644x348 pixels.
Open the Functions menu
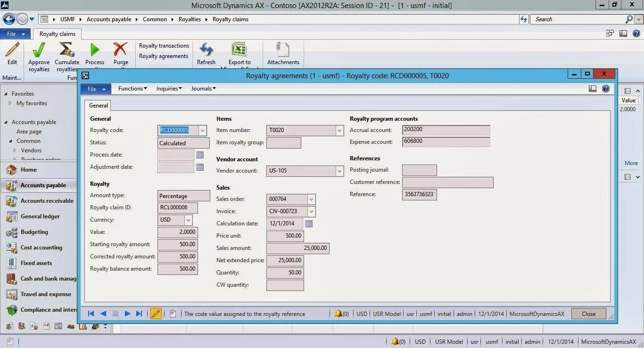pyautogui.click(x=132, y=89)
